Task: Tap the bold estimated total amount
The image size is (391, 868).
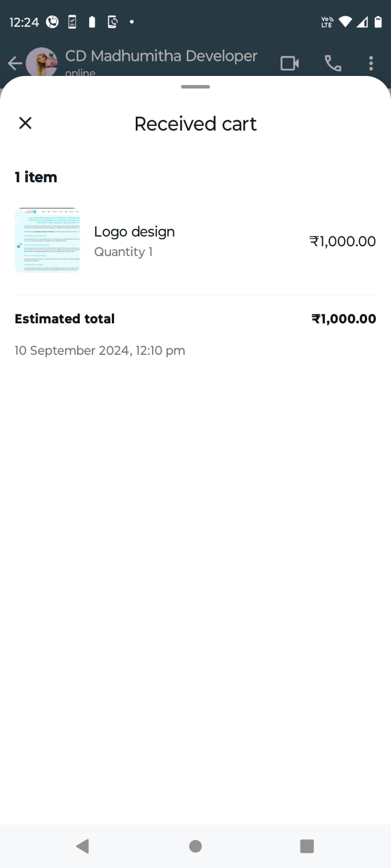Action: point(343,319)
